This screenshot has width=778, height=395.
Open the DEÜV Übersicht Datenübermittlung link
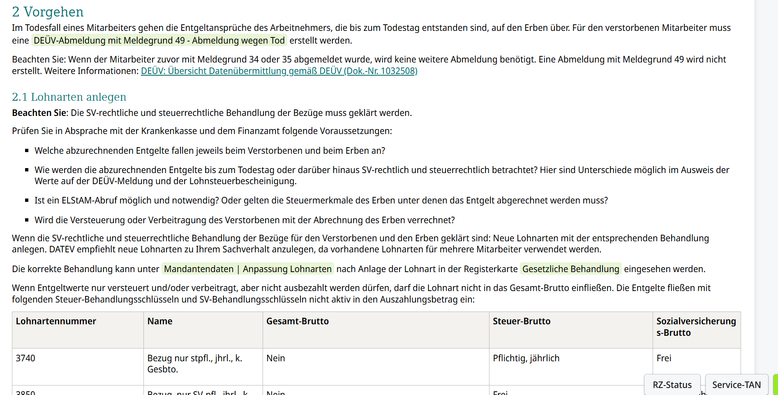tap(279, 71)
